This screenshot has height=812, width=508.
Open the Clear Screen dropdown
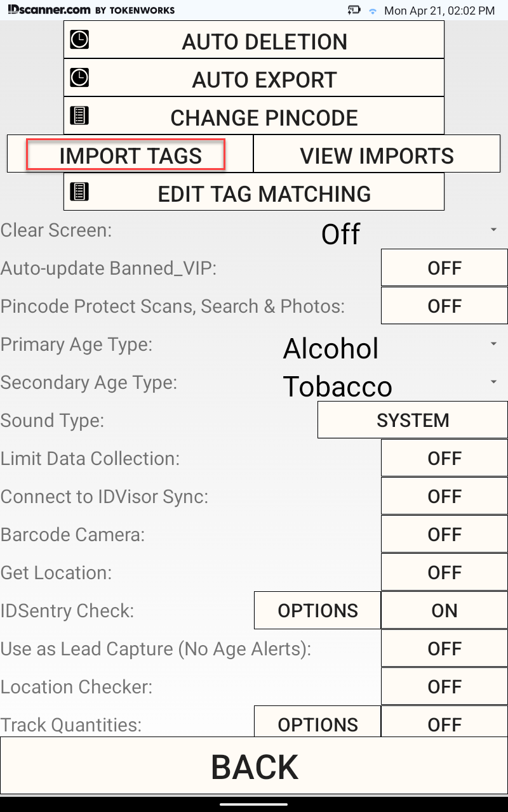click(x=406, y=232)
